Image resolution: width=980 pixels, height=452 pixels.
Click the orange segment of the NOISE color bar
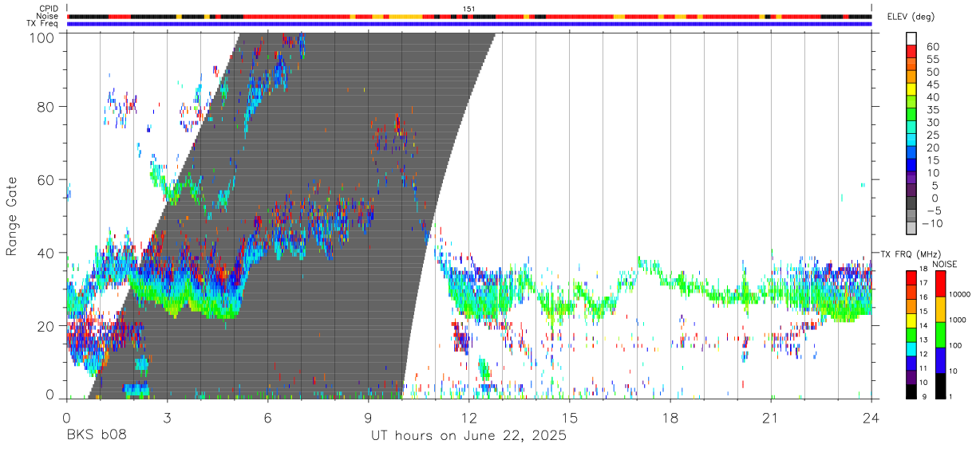coord(939,309)
